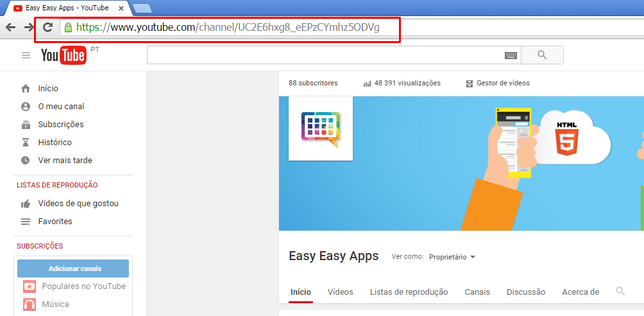
Task: Open the Favorites playlist
Action: pyautogui.click(x=55, y=222)
